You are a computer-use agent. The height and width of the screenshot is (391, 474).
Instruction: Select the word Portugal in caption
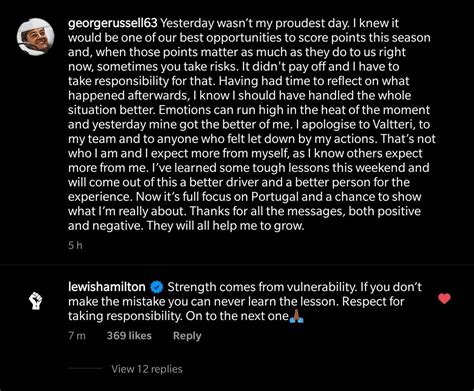275,197
